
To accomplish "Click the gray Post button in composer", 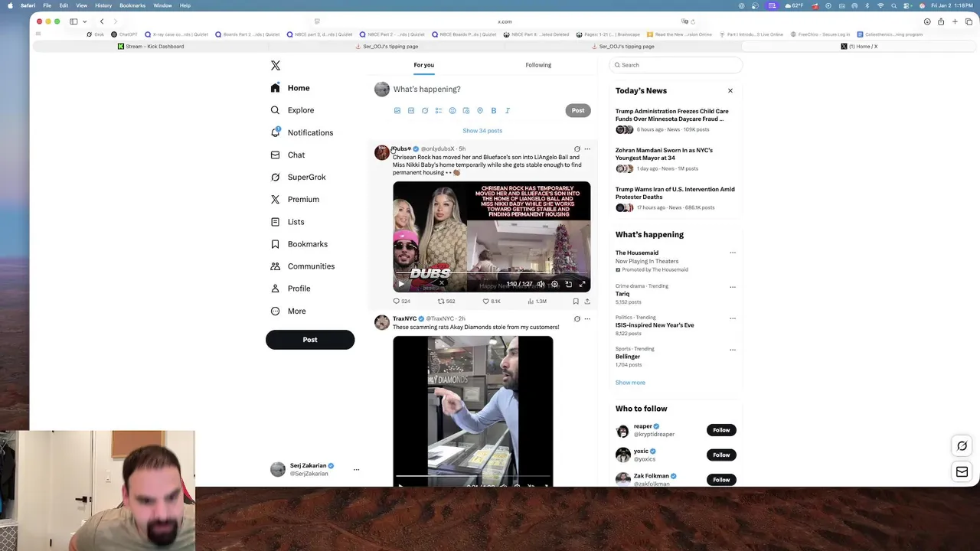I will point(578,111).
